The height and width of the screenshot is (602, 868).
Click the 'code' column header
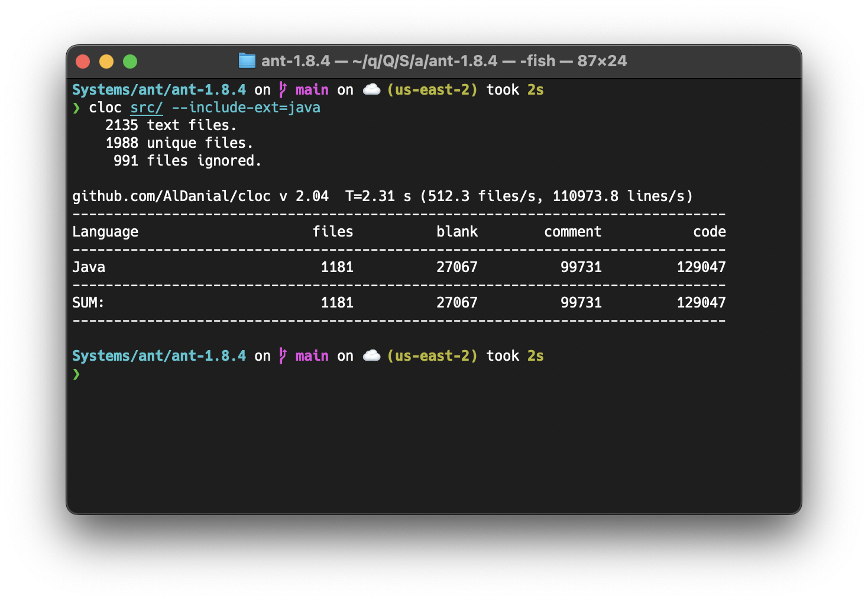710,232
